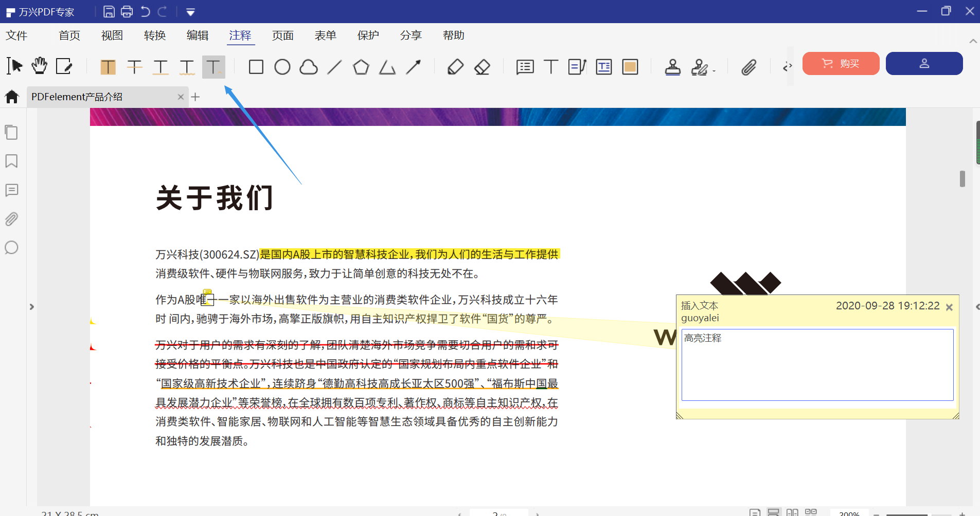Screen dimensions: 980x516
Task: Activate the hand pan tool
Action: click(x=39, y=66)
